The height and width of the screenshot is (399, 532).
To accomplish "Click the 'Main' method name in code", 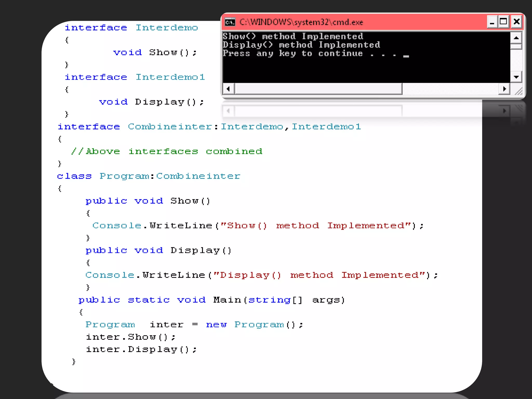I will 227,300.
